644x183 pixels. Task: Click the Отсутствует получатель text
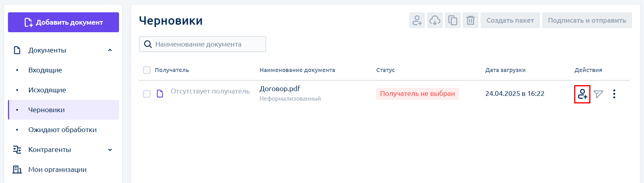tap(210, 91)
